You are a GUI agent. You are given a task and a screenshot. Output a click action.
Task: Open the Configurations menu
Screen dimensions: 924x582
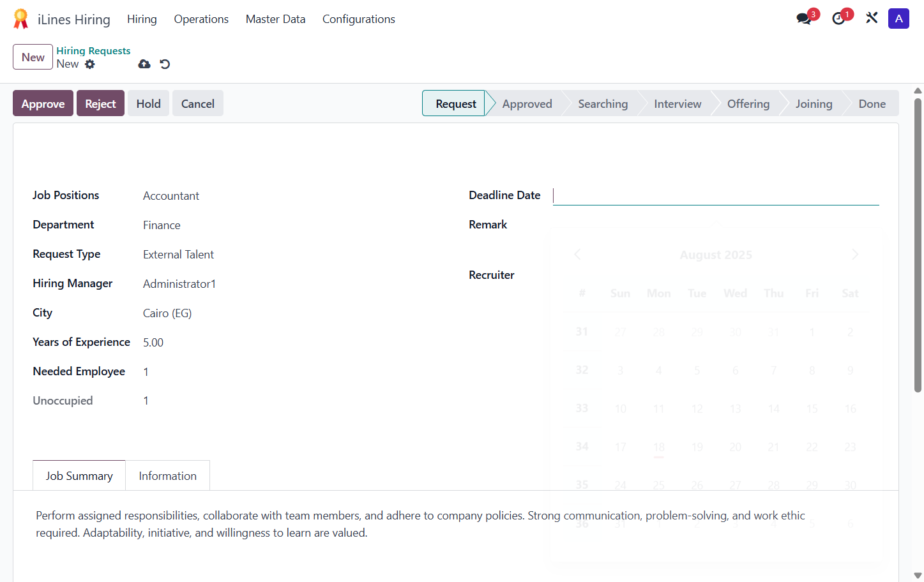[359, 19]
